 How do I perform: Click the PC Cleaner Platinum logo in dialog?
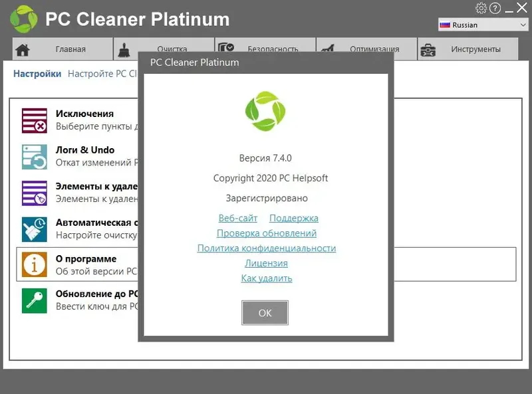coord(265,112)
